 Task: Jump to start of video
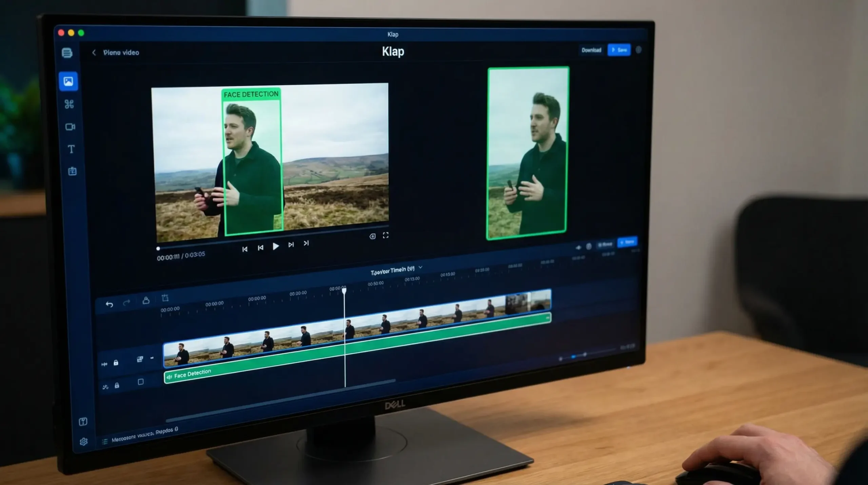(x=245, y=249)
